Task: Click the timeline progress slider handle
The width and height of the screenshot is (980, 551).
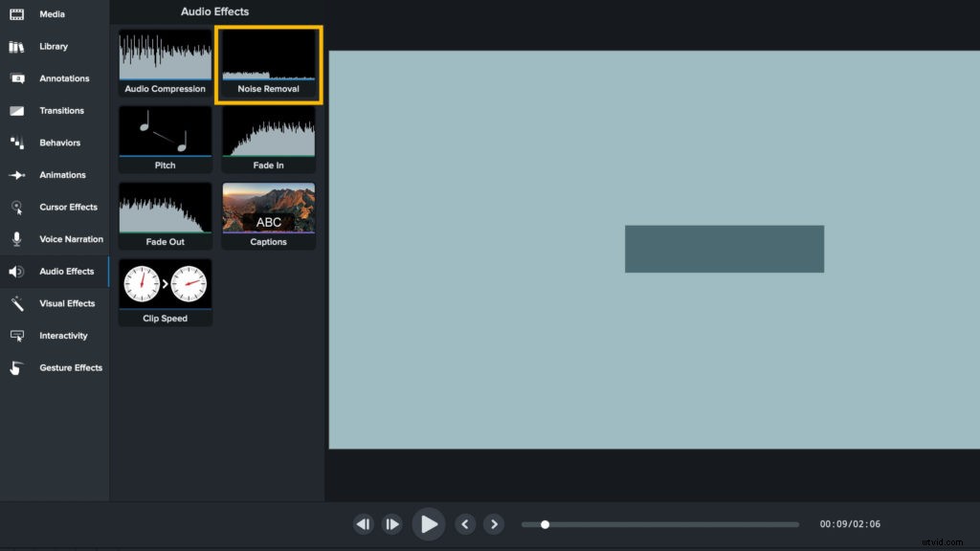Action: pyautogui.click(x=545, y=524)
